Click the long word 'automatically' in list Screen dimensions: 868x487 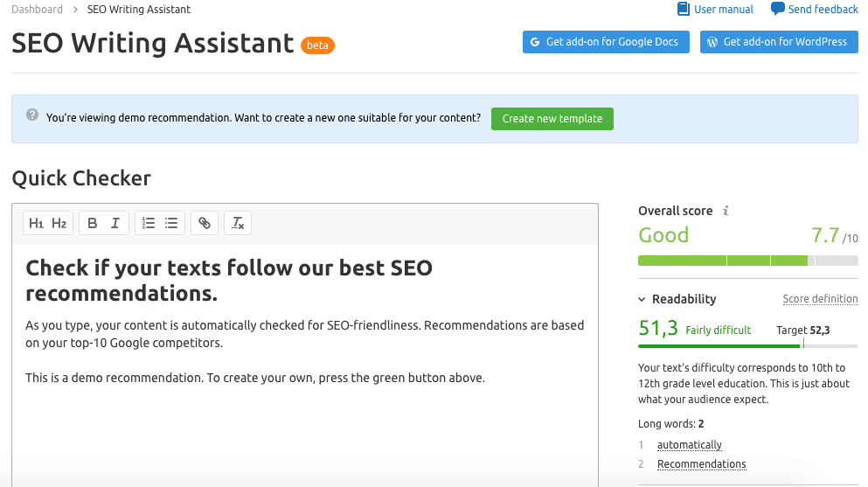pos(689,445)
